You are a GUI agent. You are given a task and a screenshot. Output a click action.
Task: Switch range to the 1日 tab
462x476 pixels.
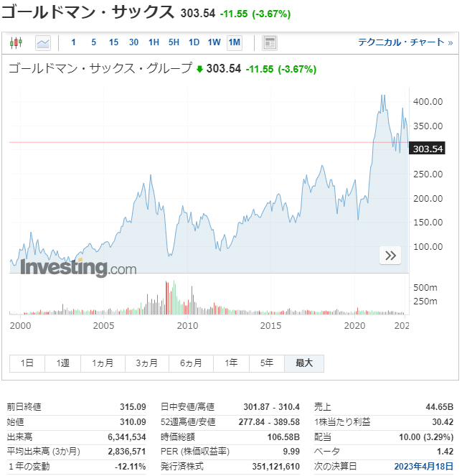[27, 363]
